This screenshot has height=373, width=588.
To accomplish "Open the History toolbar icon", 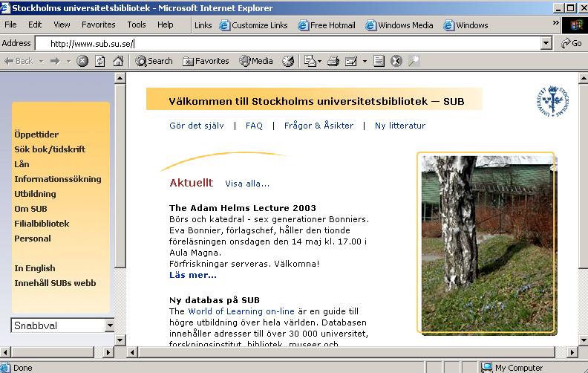I will pyautogui.click(x=288, y=61).
